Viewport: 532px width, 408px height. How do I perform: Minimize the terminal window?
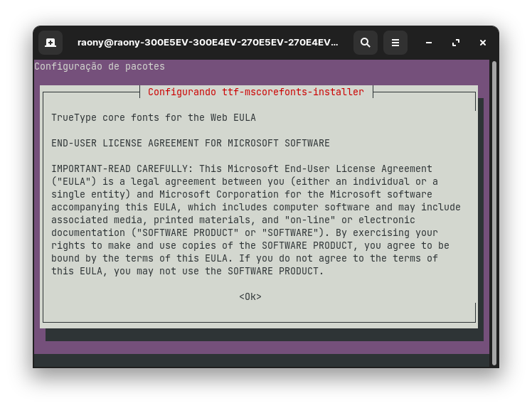coord(429,43)
